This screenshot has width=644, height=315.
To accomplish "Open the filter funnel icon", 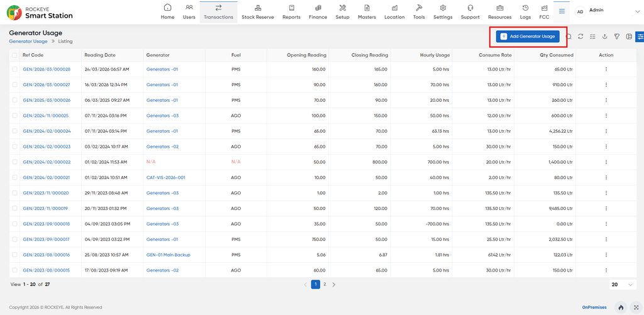I will click(x=616, y=36).
